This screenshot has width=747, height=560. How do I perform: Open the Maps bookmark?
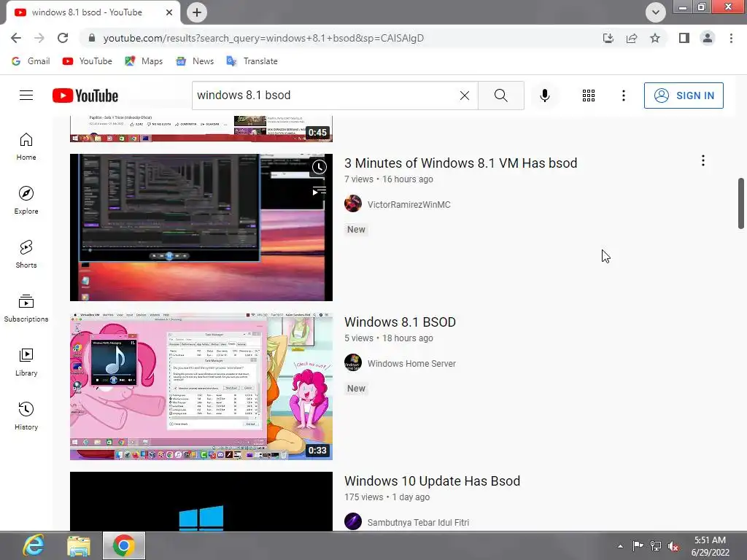[x=144, y=61]
